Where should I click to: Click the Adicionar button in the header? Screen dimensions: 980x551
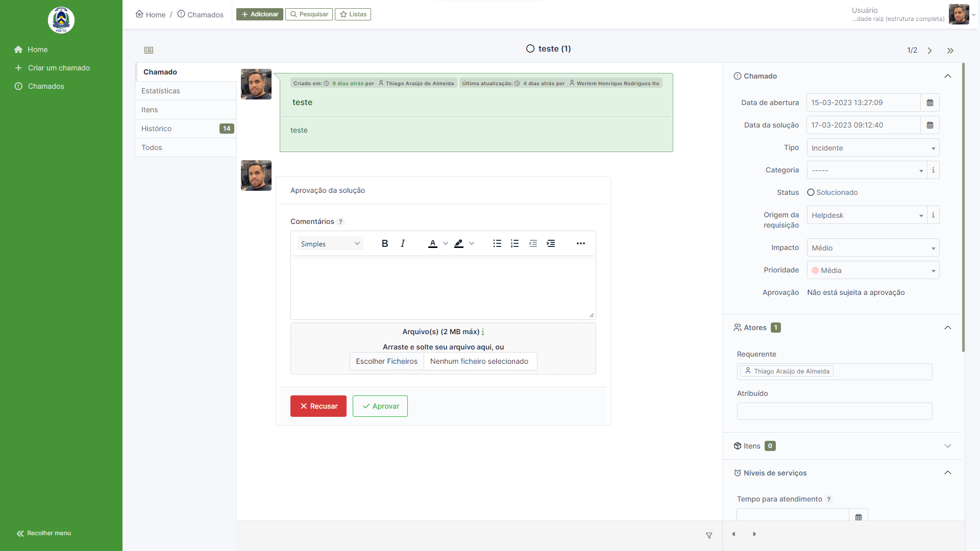click(x=260, y=14)
